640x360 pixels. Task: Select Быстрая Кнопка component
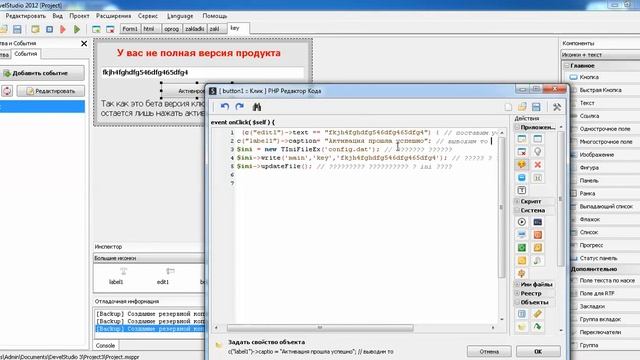[600, 90]
